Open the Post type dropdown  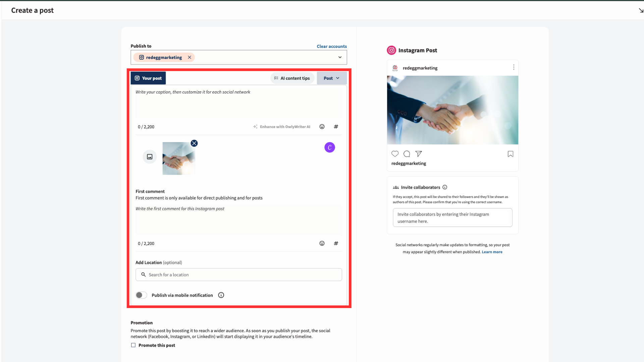331,78
